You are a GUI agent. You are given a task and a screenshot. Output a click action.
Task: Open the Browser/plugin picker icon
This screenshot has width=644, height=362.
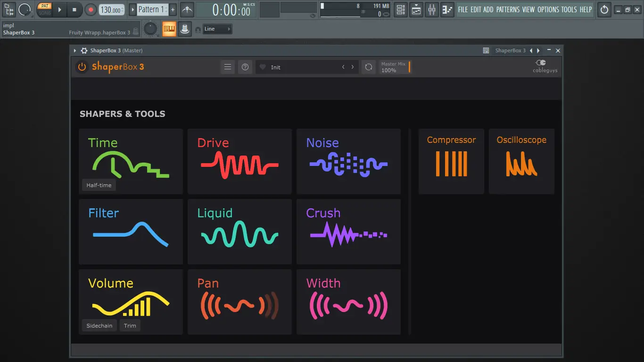(9, 9)
